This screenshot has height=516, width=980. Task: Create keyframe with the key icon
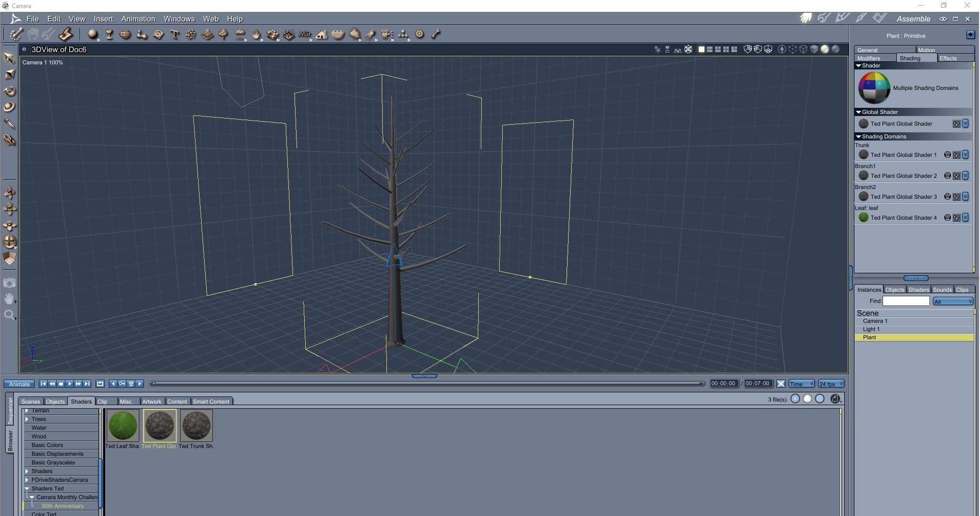click(x=122, y=384)
